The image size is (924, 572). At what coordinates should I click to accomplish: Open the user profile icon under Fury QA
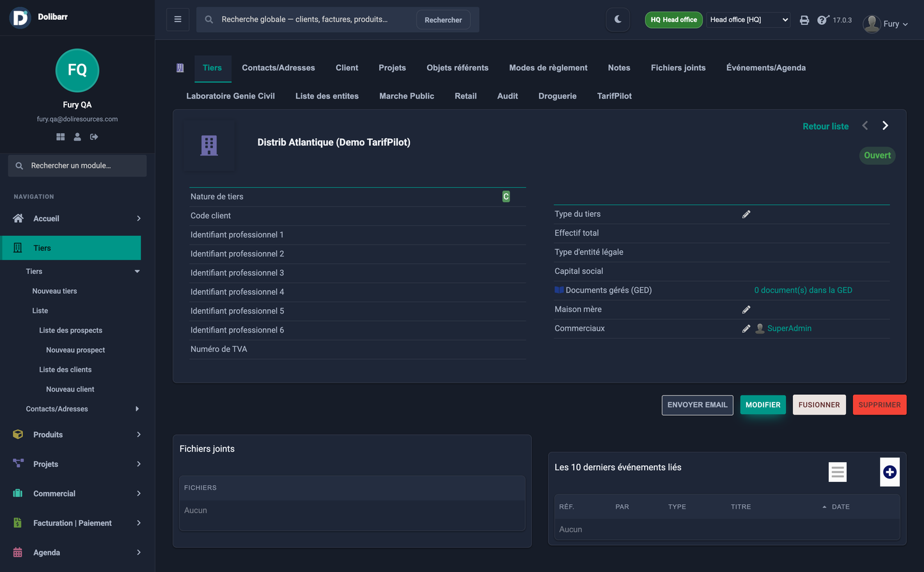coord(77,137)
